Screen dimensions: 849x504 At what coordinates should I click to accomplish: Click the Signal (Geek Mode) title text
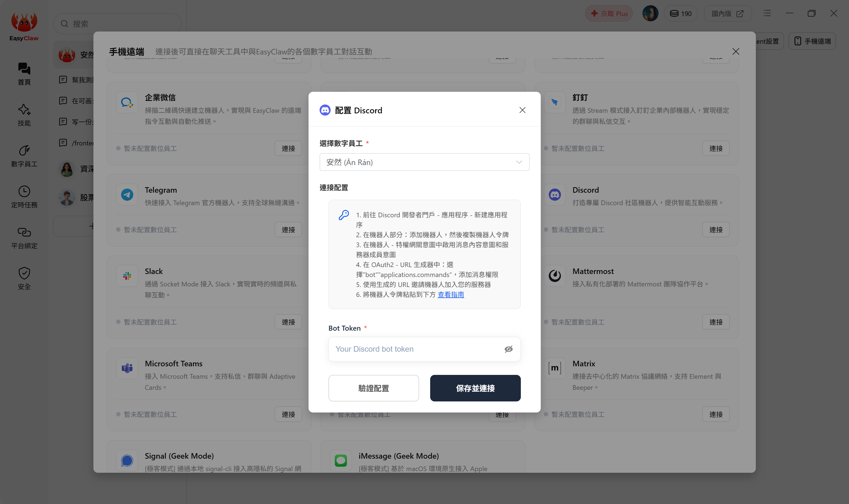click(x=179, y=456)
